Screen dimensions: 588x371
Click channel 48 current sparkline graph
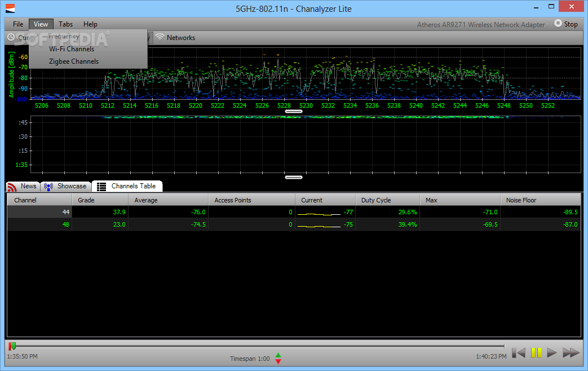point(319,226)
